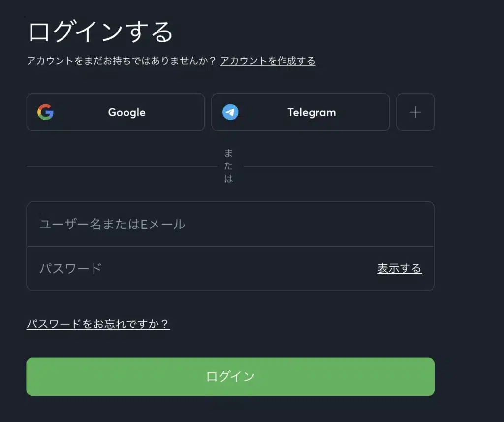The width and height of the screenshot is (504, 422).
Task: Open the パスワードをお忘れですか？ link
Action: click(98, 324)
